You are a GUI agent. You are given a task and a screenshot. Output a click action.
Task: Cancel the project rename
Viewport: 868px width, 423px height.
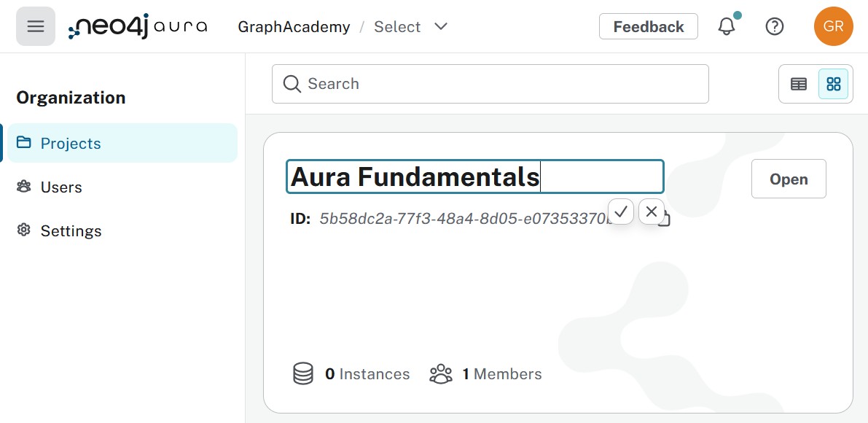652,211
